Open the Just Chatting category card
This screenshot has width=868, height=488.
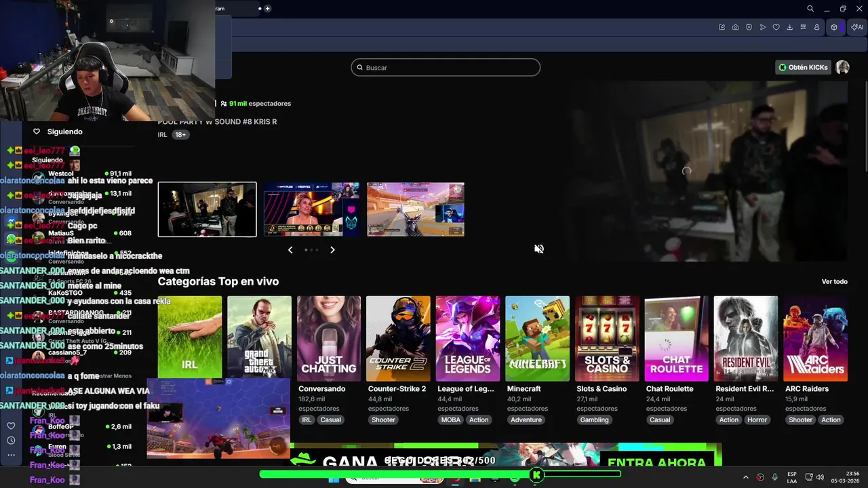[329, 338]
